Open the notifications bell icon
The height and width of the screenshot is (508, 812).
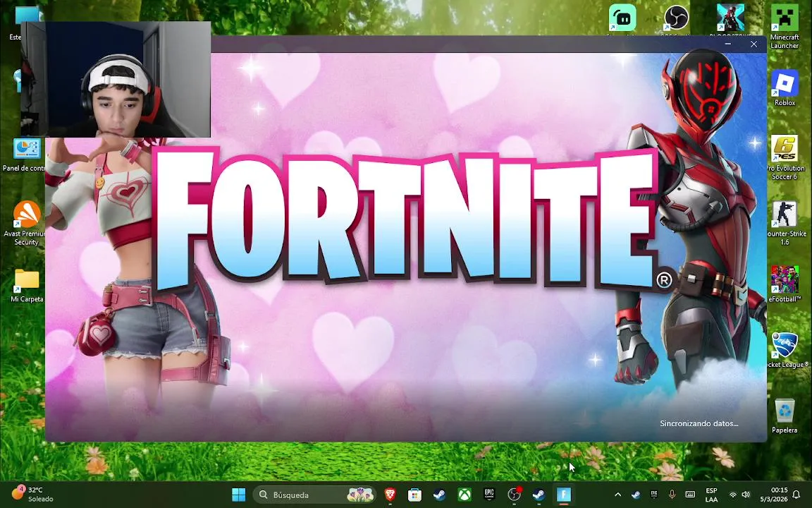point(796,495)
